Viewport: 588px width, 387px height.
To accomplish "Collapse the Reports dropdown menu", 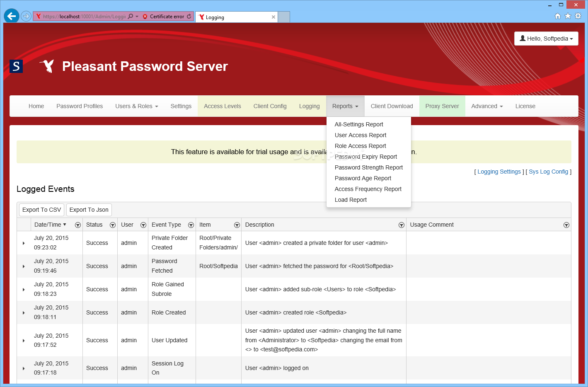I will click(345, 106).
